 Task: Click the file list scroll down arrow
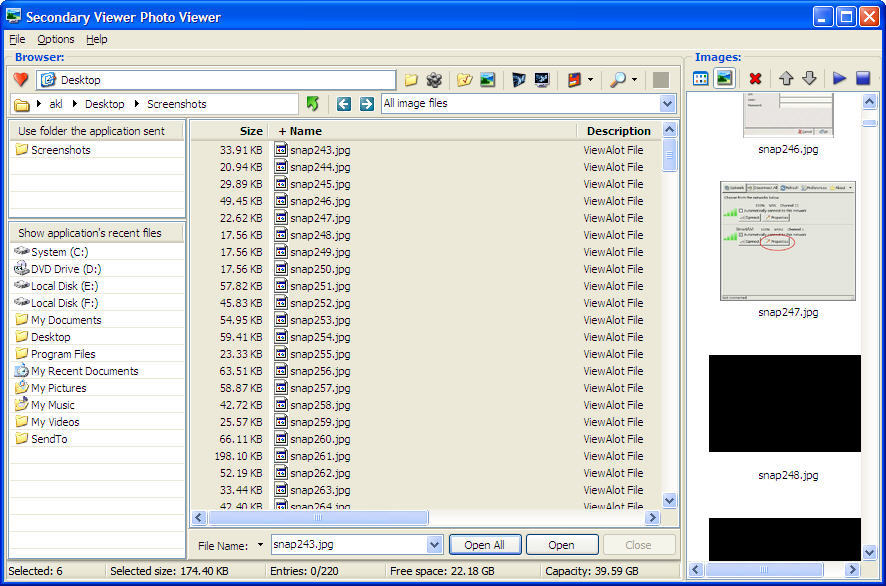pos(670,500)
